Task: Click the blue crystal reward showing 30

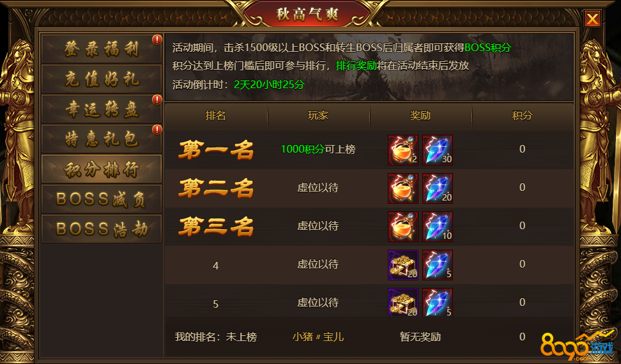Action: (438, 150)
